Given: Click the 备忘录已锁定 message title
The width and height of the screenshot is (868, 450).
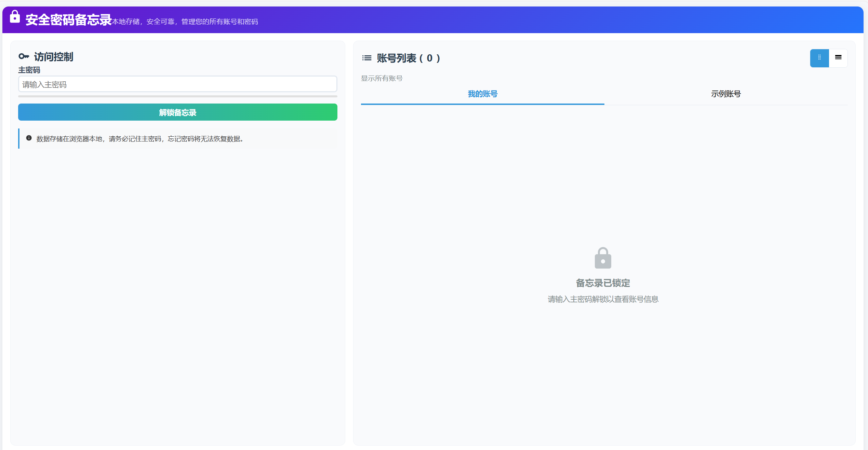Looking at the screenshot, I should 603,283.
